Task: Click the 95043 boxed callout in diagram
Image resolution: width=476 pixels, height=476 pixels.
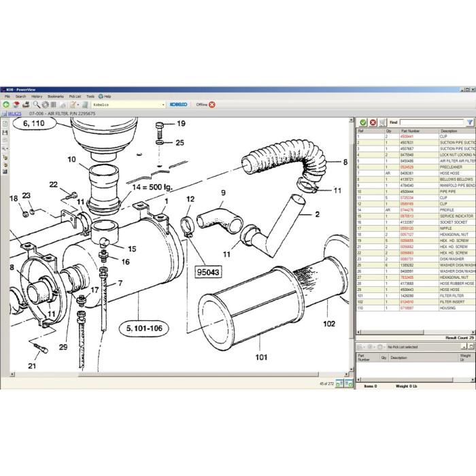Action: pyautogui.click(x=208, y=272)
